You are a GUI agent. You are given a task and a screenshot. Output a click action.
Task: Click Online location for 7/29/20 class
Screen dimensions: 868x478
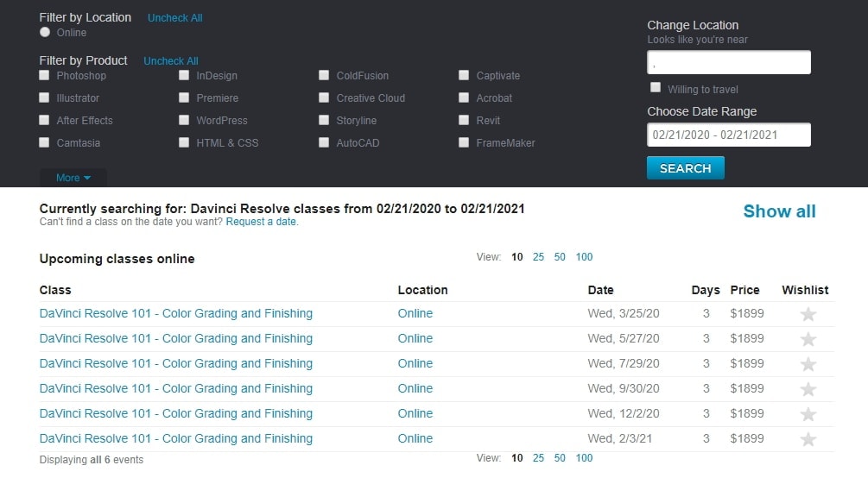pyautogui.click(x=415, y=363)
